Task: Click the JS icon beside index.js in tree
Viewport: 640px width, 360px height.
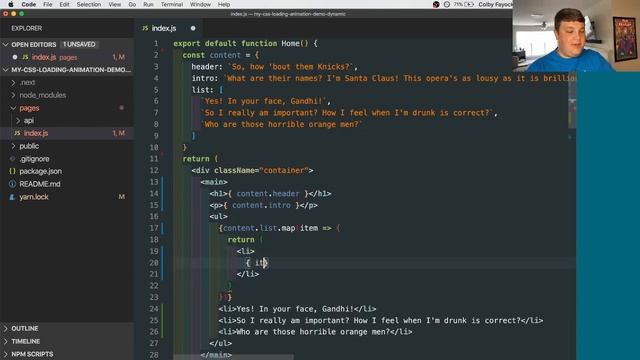Action: pyautogui.click(x=17, y=133)
